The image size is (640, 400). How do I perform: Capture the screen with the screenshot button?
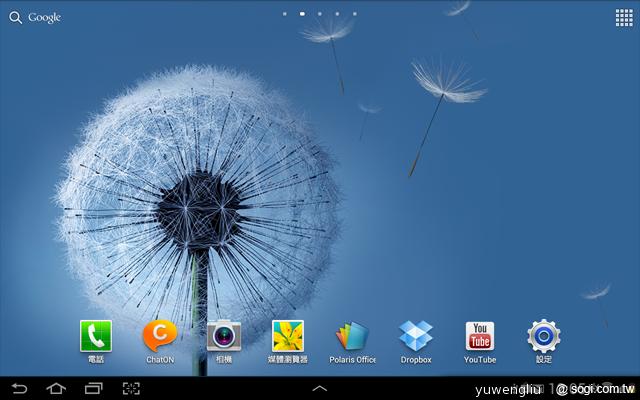131,388
